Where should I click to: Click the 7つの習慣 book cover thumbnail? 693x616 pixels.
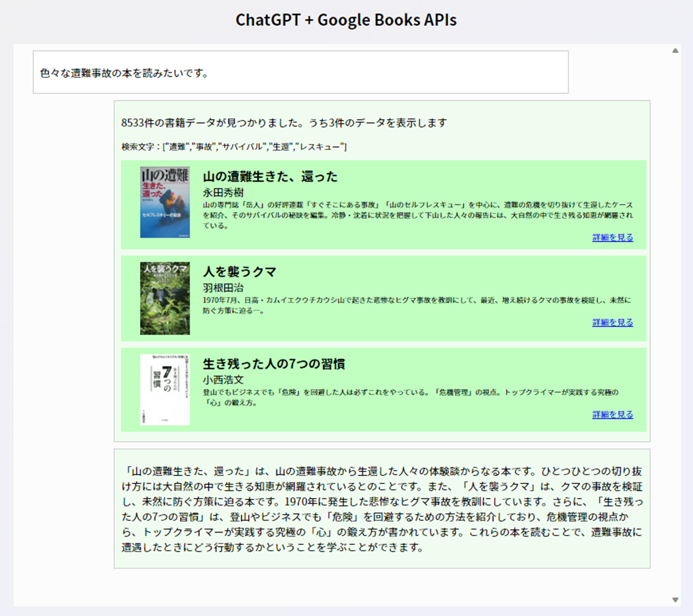coord(165,389)
